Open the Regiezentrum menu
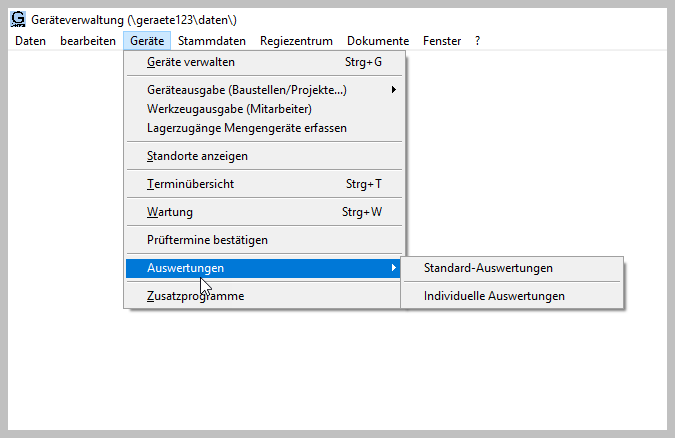Viewport: 675px width, 438px height. pos(296,41)
